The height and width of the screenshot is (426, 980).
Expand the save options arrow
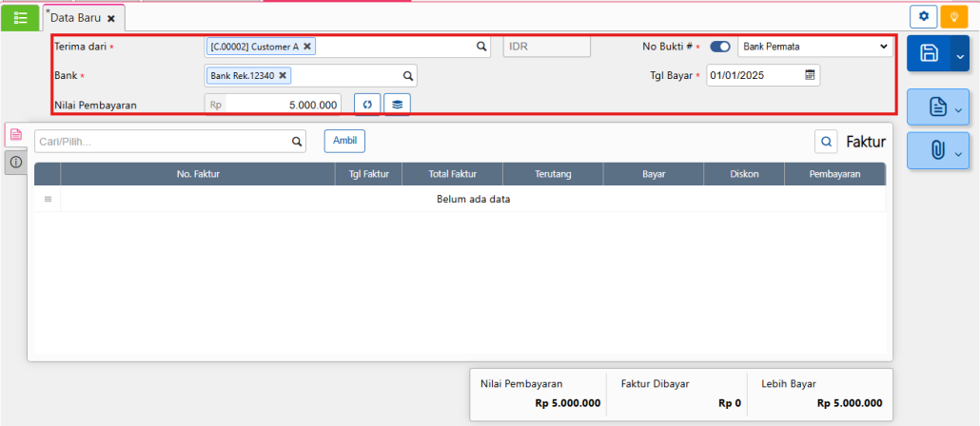pos(959,56)
